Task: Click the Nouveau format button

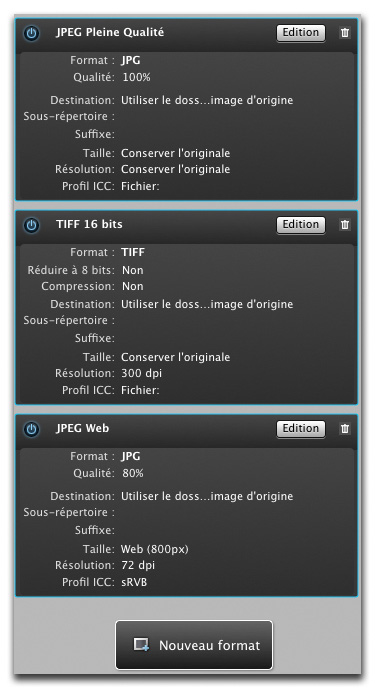Action: (x=194, y=645)
